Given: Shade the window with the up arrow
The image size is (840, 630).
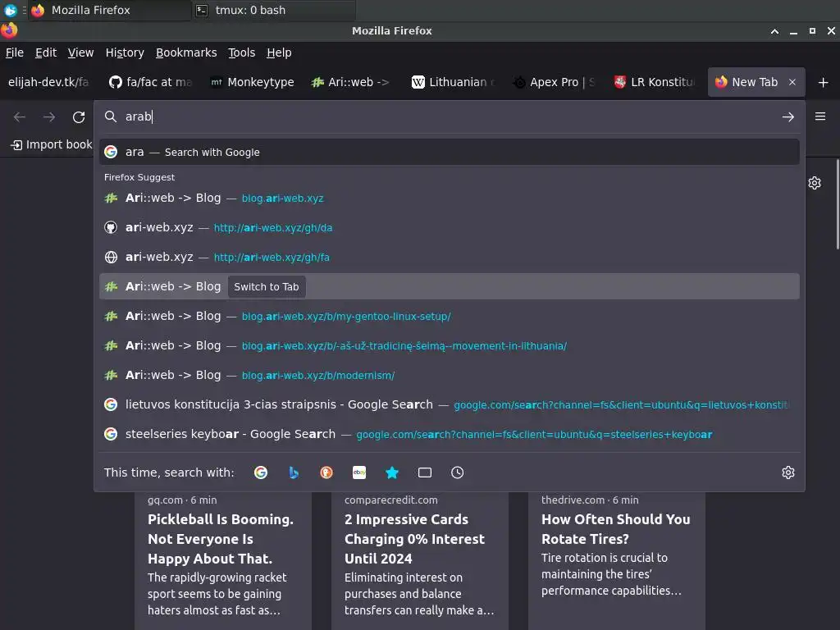Looking at the screenshot, I should 774,31.
